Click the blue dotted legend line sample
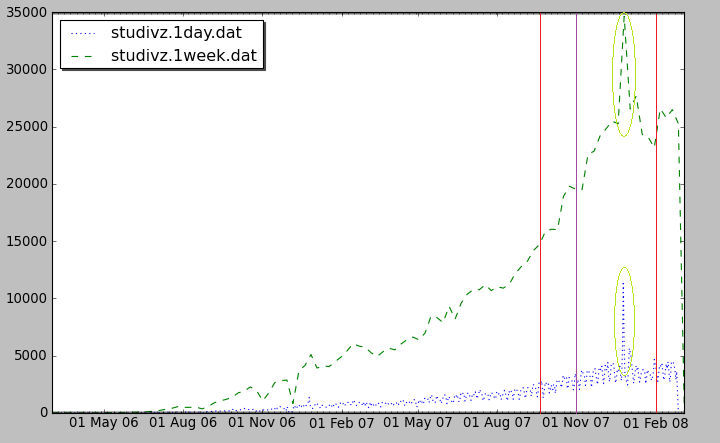This screenshot has width=720, height=443. pos(85,33)
